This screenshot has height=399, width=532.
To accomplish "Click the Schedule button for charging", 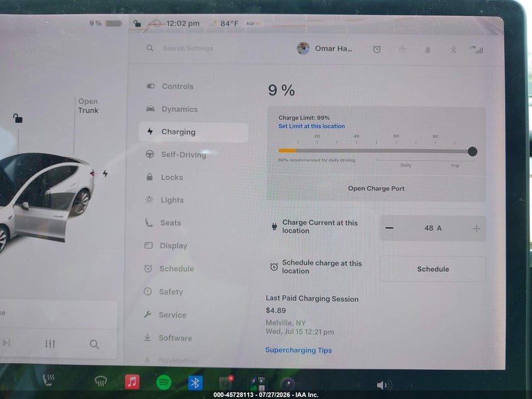I will [433, 269].
